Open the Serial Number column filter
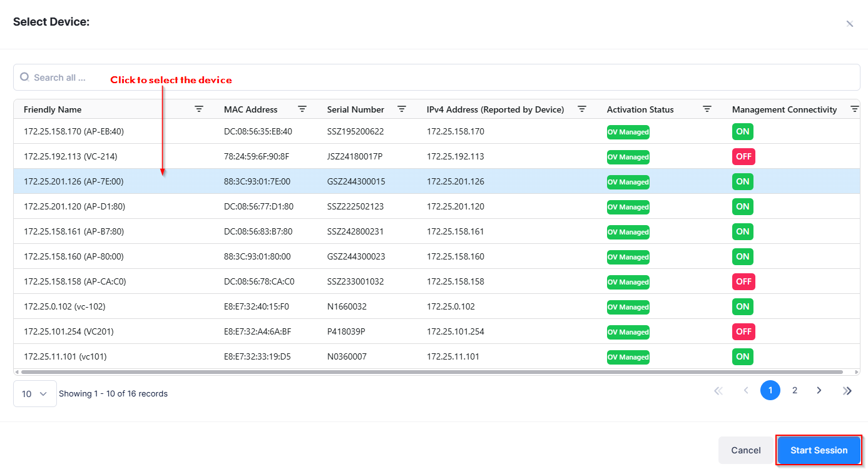The width and height of the screenshot is (868, 469). point(402,109)
